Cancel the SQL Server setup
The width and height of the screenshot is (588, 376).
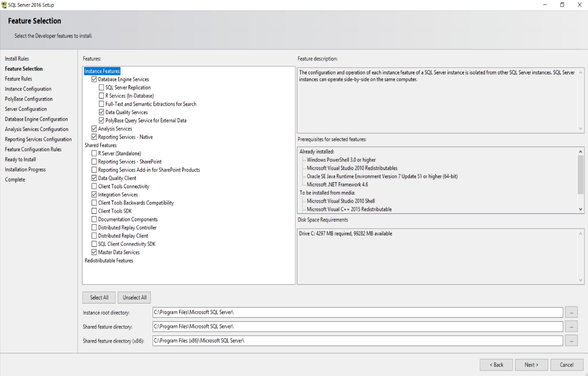pos(567,365)
